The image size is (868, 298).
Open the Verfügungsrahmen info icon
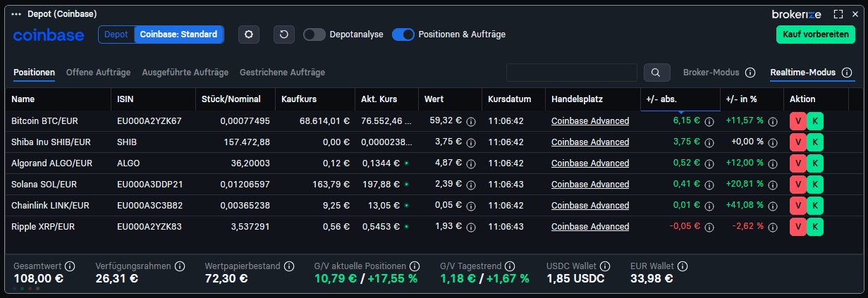(x=180, y=266)
